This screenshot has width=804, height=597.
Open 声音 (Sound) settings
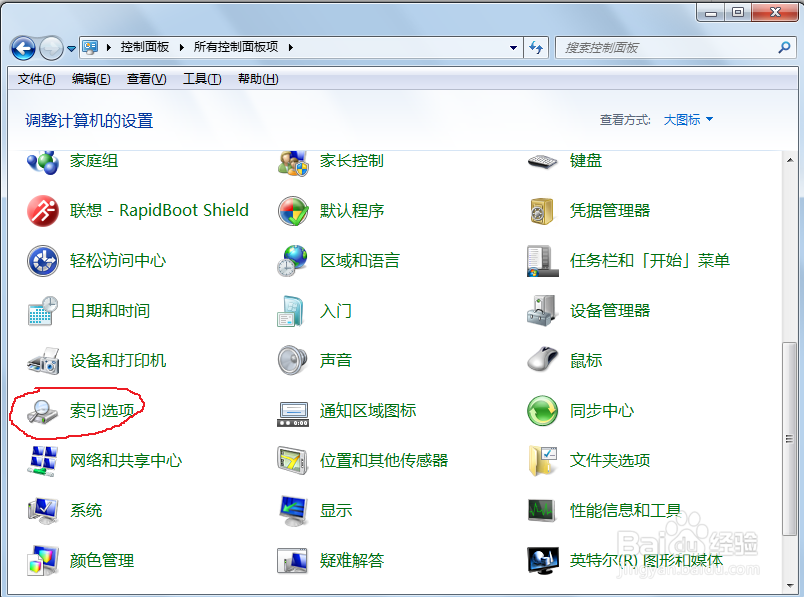(335, 360)
